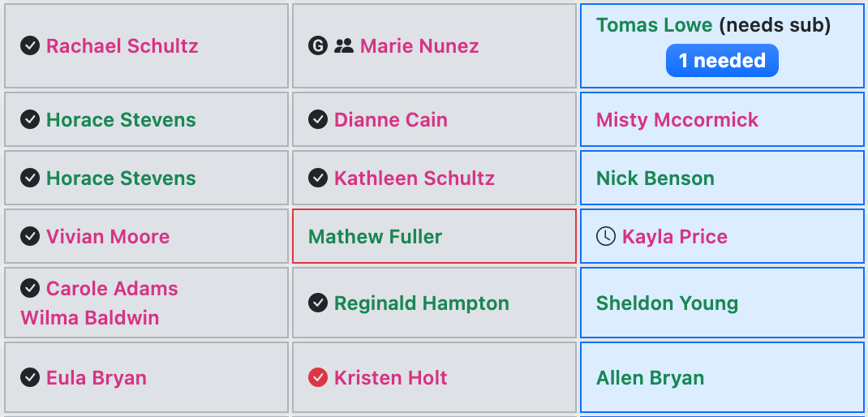Viewport: 868px width, 417px height.
Task: Click the red check icon beside Kristen Holt
Action: click(318, 378)
